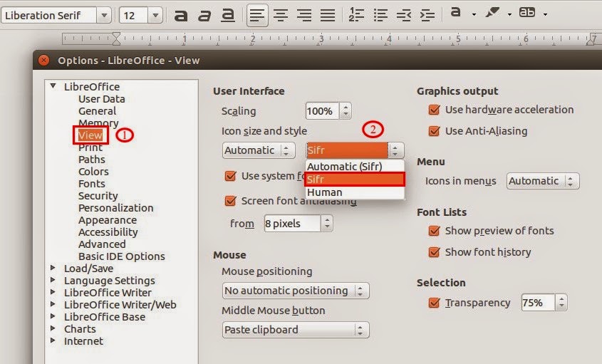Expand the Language Settings tree node
This screenshot has height=364, width=602.
point(53,280)
